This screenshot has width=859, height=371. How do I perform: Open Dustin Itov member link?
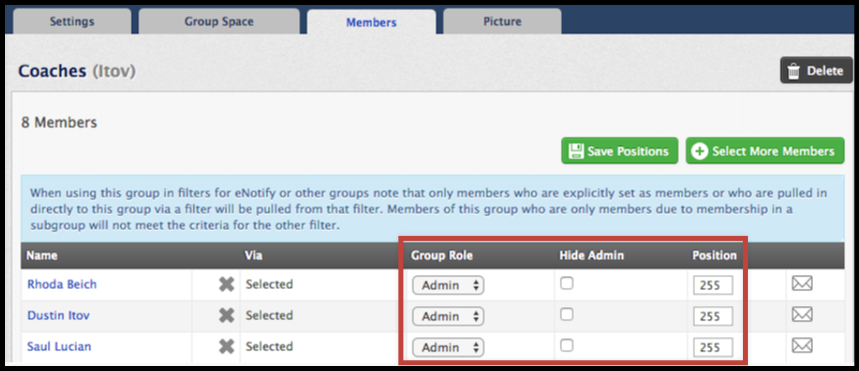[59, 315]
